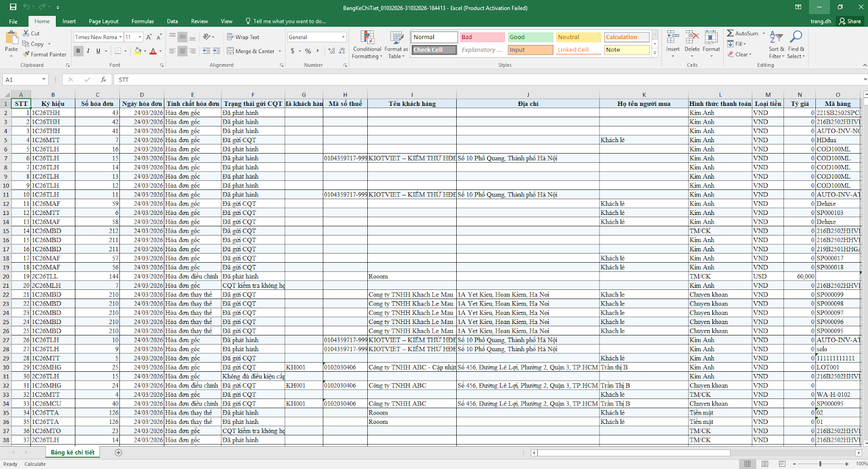The image size is (868, 469).
Task: Toggle Bold formatting
Action: coord(78,51)
